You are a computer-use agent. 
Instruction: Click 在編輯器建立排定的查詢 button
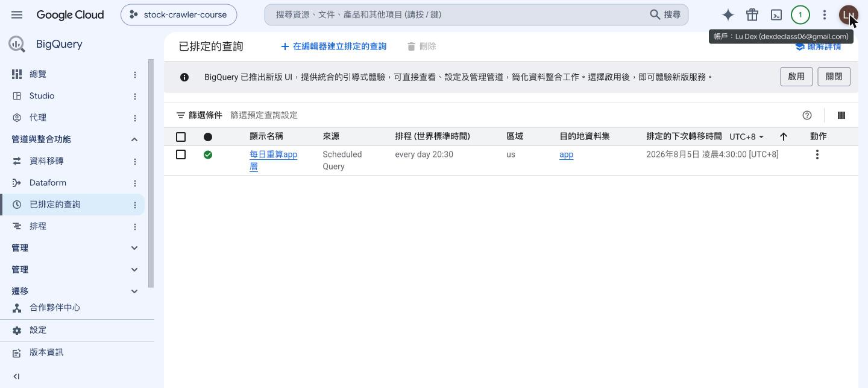(333, 46)
